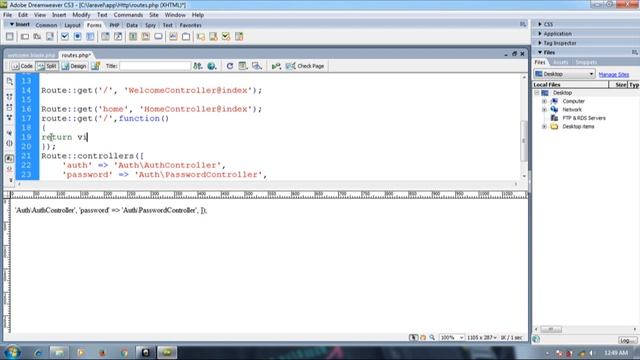The image size is (640, 360).
Task: Insert Spry Validation Checkbox
Action: (x=226, y=37)
